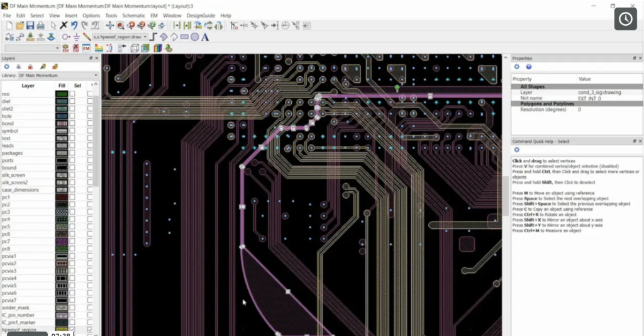The image size is (644, 336).
Task: Click the Save icon in the toolbar
Action: [x=30, y=26]
